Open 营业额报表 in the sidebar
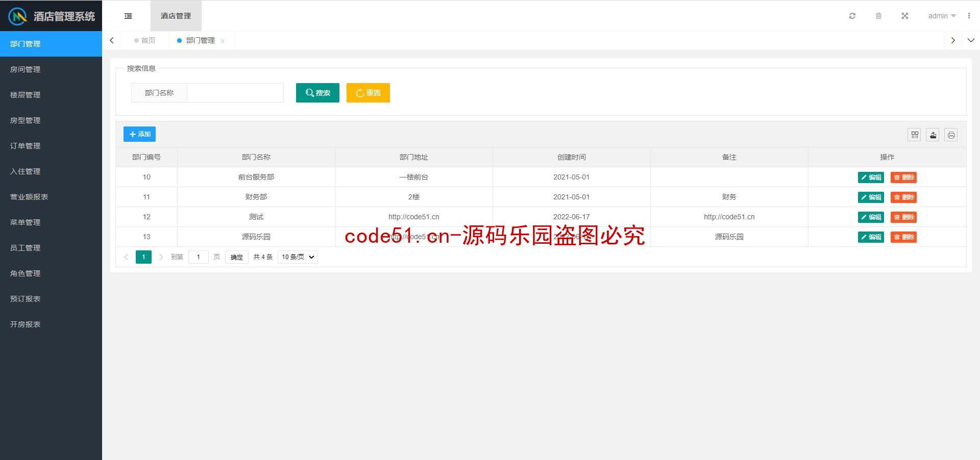The width and height of the screenshot is (980, 460). pos(51,197)
